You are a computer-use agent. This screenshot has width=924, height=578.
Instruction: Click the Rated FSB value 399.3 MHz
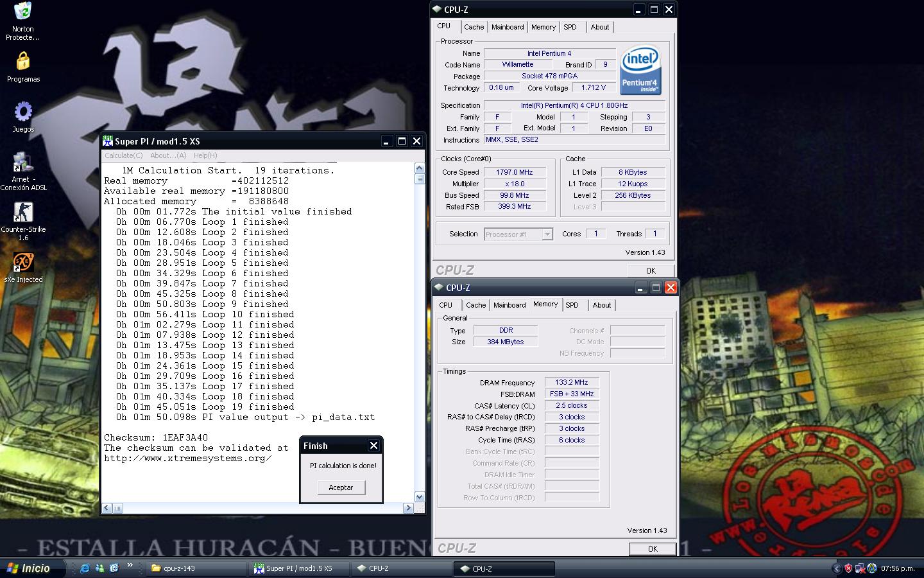click(515, 206)
